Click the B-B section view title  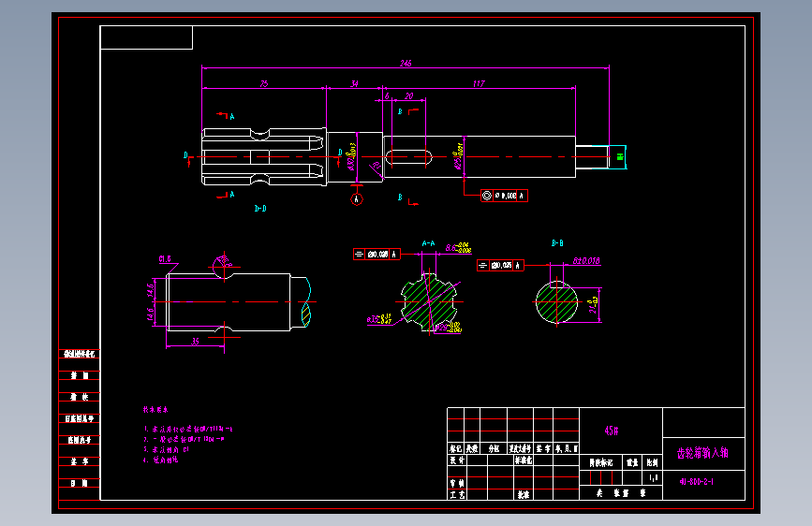pos(557,242)
